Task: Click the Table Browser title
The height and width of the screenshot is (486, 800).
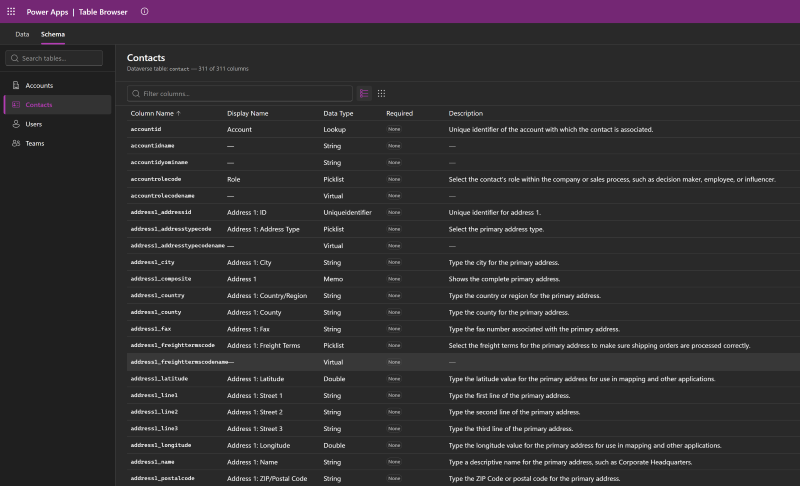Action: coord(103,12)
